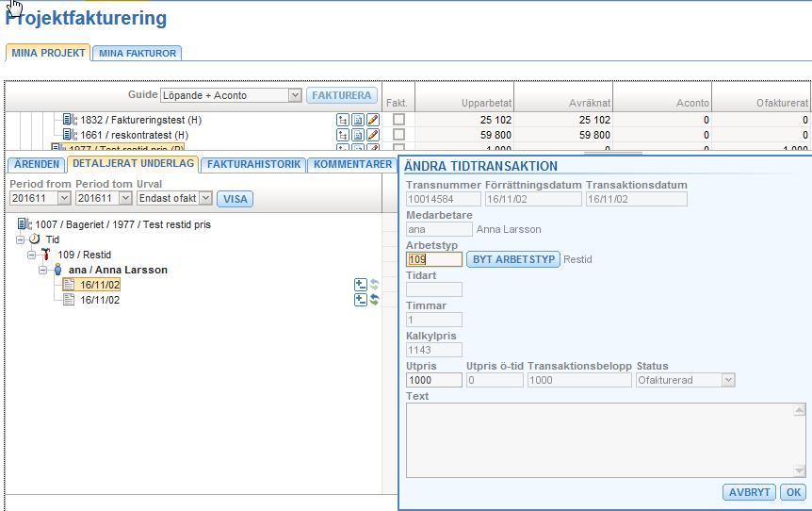The height and width of the screenshot is (511, 812).
Task: Open structure icon for 1832 Faktureringstest row
Action: 343,120
